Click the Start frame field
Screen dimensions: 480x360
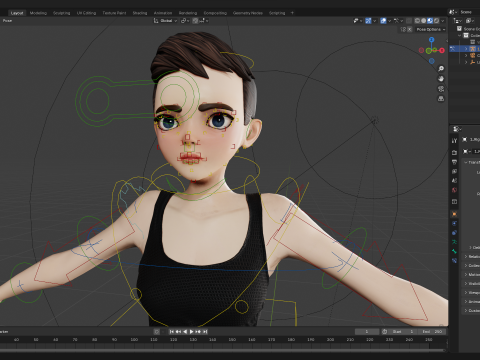(x=402, y=332)
